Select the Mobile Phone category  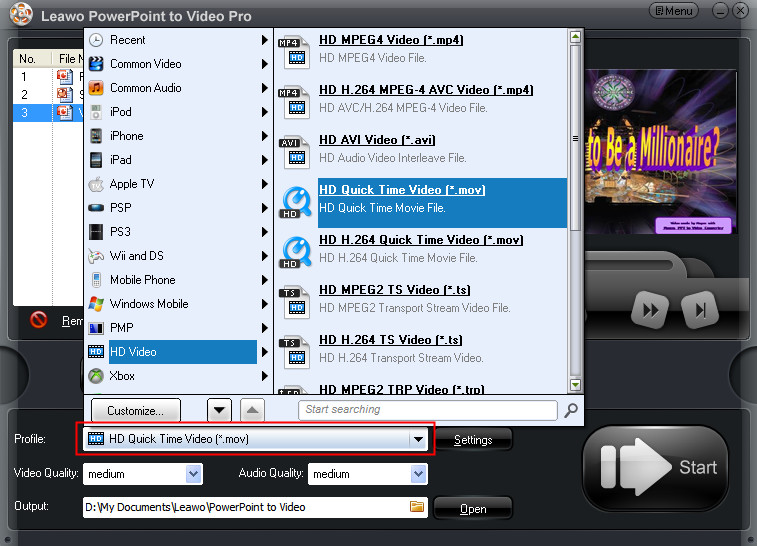pos(142,280)
